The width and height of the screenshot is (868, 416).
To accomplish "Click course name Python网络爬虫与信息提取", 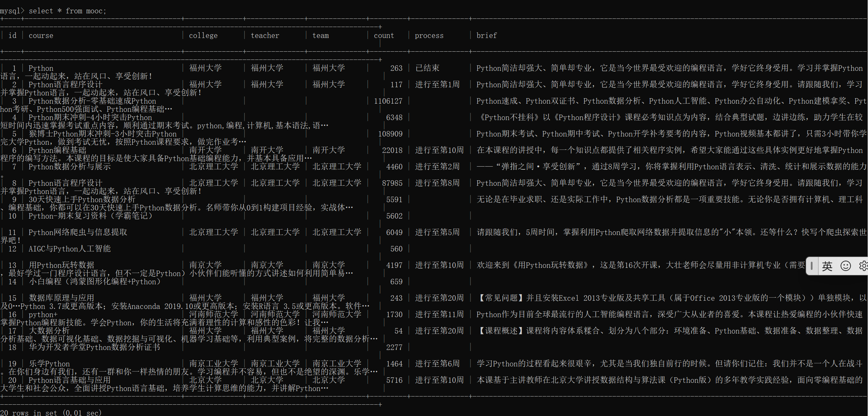I will [78, 232].
